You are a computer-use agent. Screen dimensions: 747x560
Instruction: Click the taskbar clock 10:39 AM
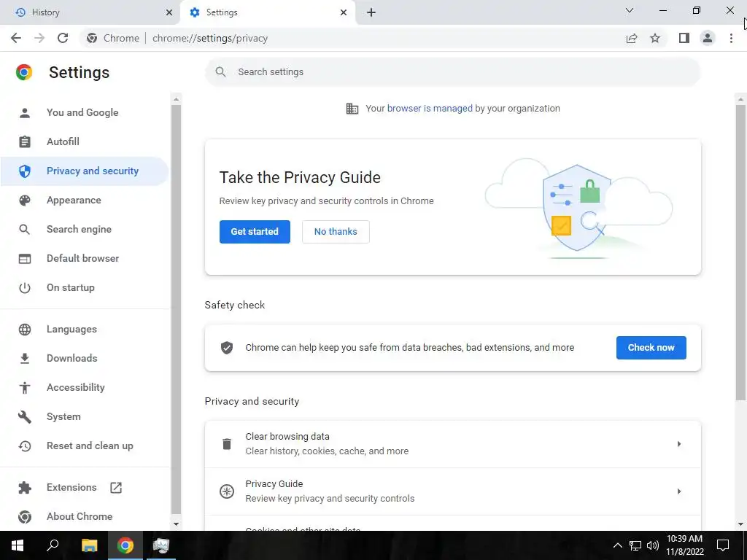point(684,539)
